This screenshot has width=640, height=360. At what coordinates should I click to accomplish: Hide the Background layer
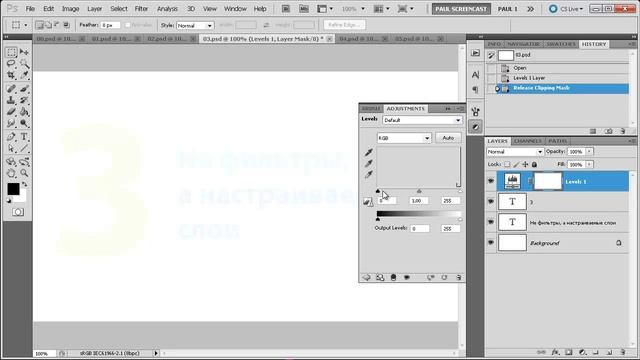click(491, 242)
